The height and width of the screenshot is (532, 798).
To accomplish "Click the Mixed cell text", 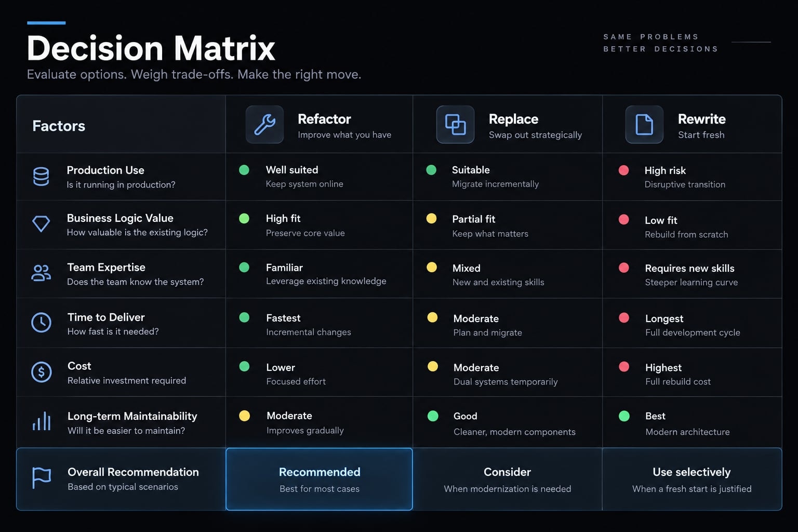I will (467, 268).
